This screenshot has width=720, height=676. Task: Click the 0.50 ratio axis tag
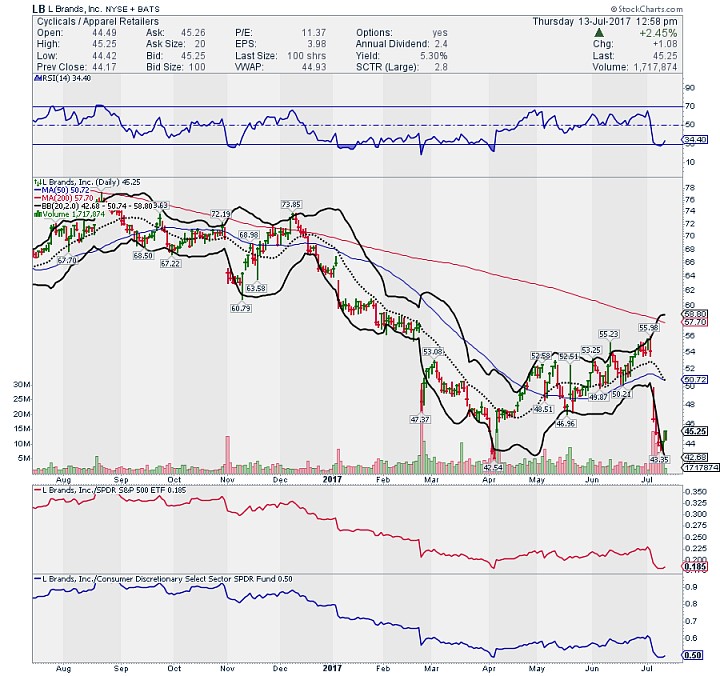pos(693,655)
